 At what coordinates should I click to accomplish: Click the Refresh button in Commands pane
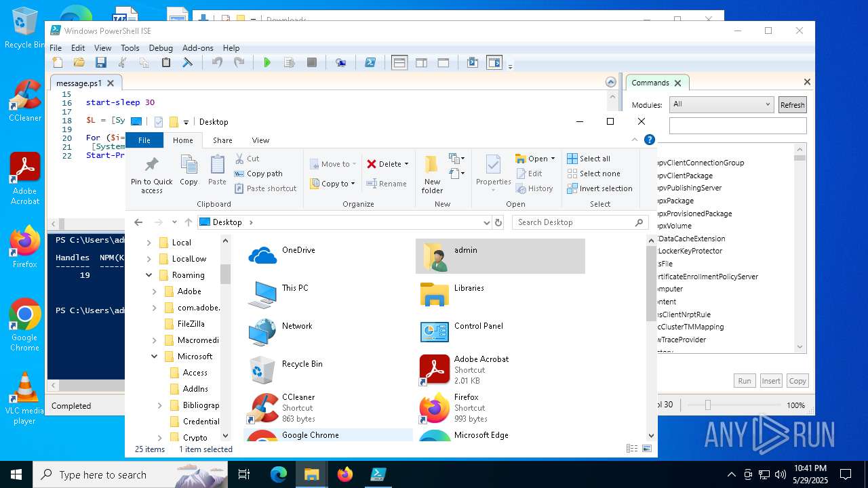pos(792,105)
